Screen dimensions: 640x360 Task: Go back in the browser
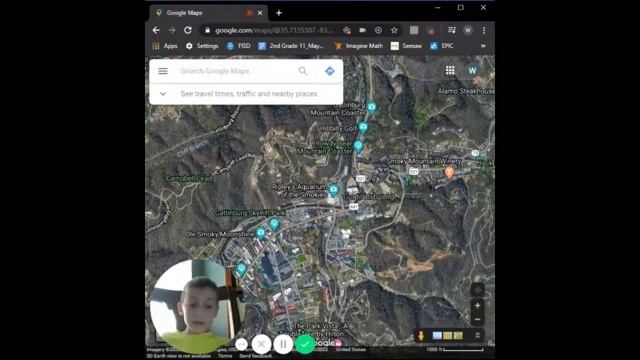click(x=156, y=30)
